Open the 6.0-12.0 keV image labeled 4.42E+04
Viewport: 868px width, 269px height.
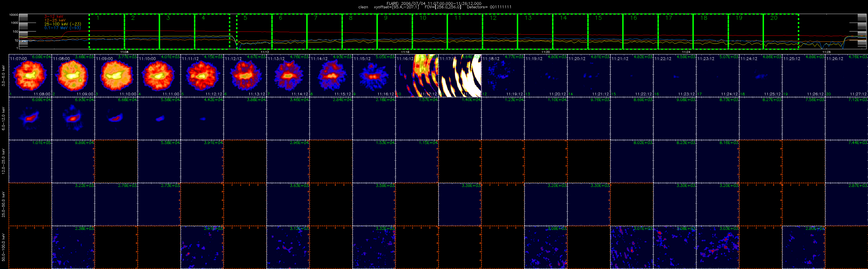coord(202,118)
